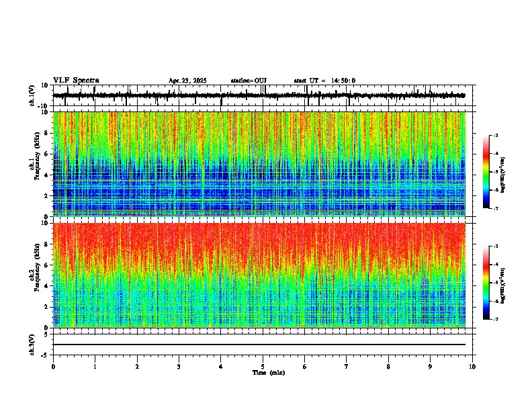This screenshot has height=411, width=532.
Task: Click the time axis tick label "8"
Action: click(388, 367)
